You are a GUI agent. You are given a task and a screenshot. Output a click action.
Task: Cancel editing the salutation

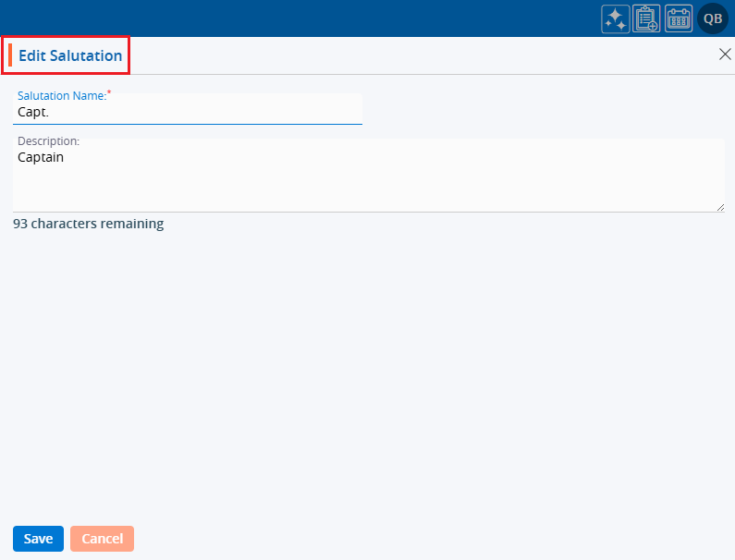click(102, 539)
